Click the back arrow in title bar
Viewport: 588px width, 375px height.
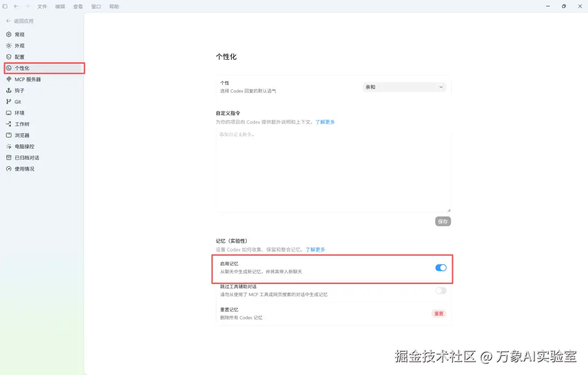[x=16, y=7]
